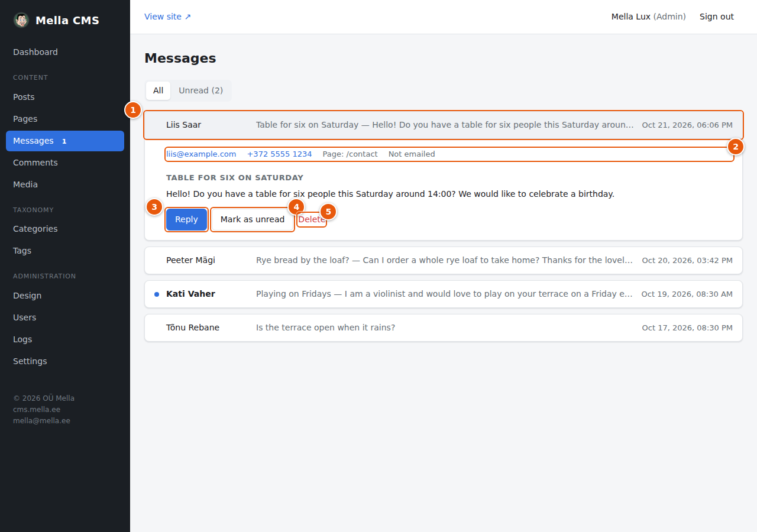Click the +372 5555 1234 phone link

pyautogui.click(x=280, y=154)
